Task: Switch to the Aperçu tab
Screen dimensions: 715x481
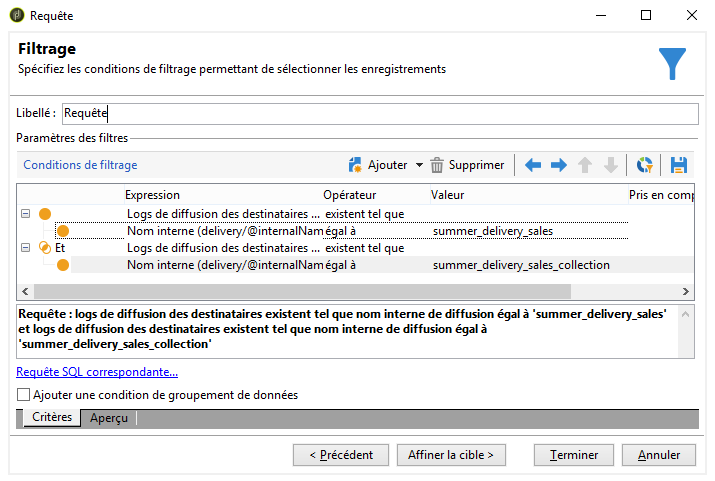Action: coord(109,418)
